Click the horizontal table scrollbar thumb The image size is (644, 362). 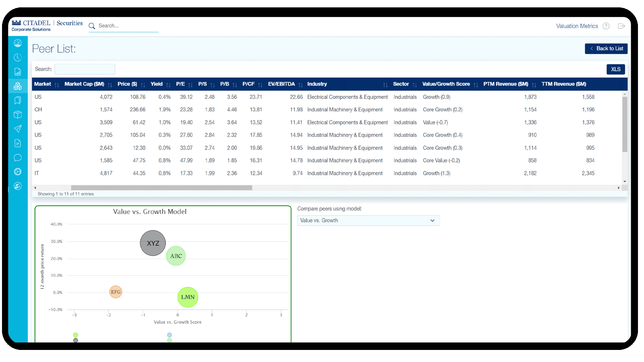tap(161, 188)
